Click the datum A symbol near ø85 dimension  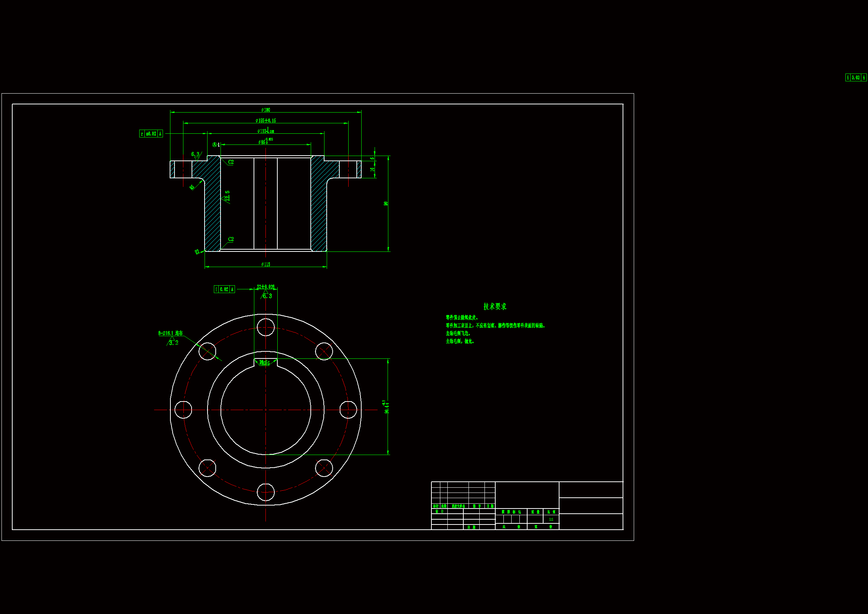coord(215,144)
